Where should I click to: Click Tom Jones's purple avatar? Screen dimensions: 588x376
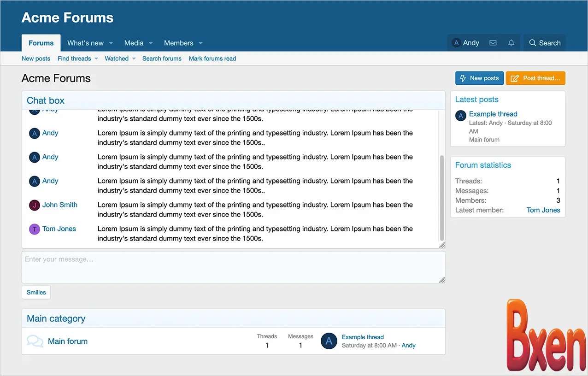[x=34, y=229]
